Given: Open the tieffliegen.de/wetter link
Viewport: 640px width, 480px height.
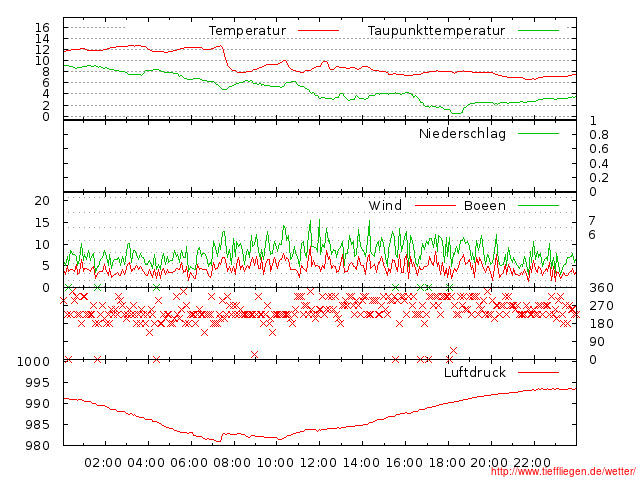Looking at the screenshot, I should [563, 472].
